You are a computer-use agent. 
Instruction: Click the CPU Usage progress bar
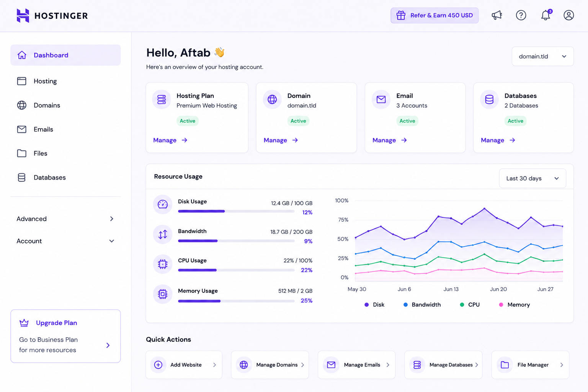(x=236, y=270)
